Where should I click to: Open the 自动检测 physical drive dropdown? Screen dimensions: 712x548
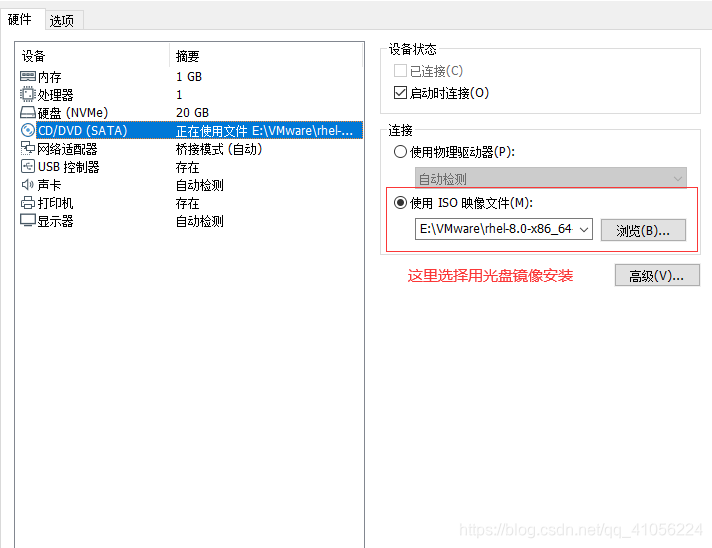[550, 178]
